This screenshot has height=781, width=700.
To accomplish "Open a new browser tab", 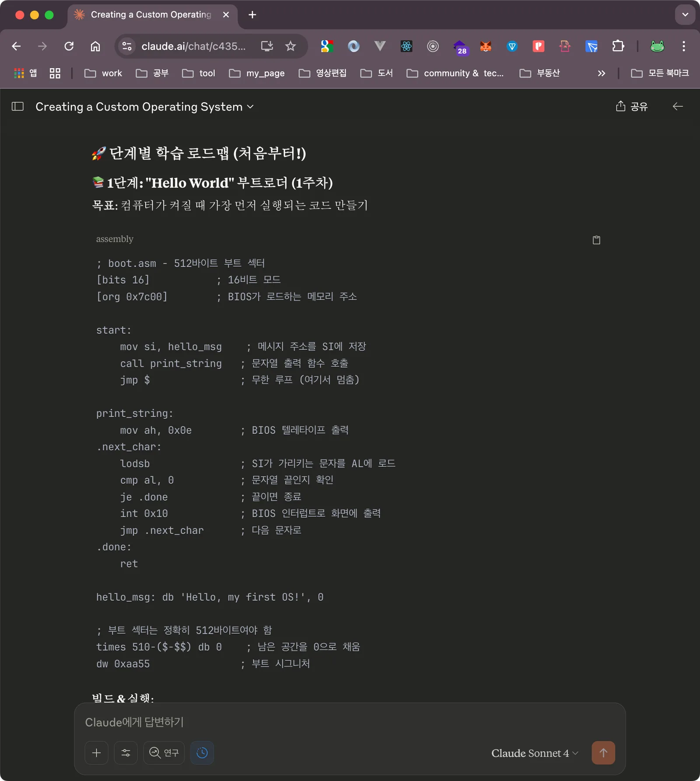I will pyautogui.click(x=252, y=14).
